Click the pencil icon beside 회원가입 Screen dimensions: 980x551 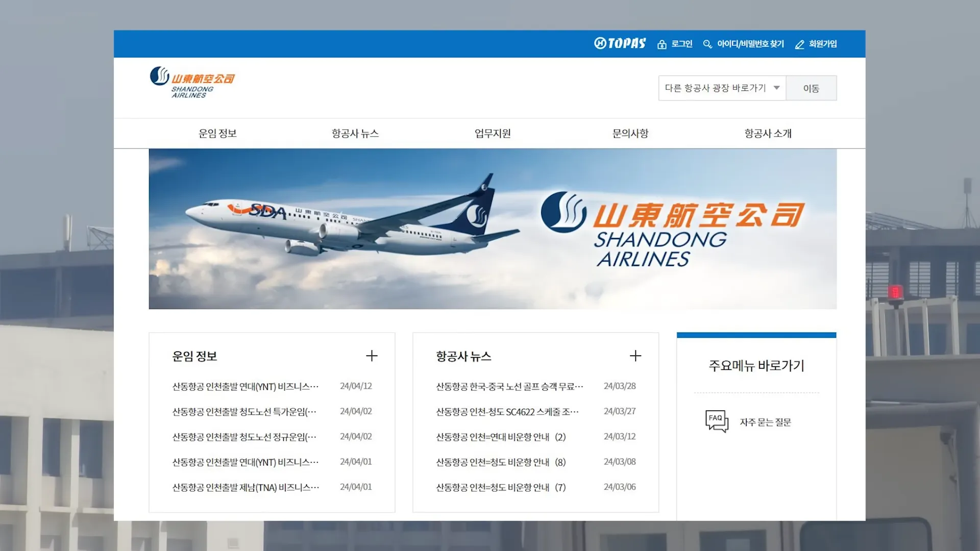point(799,44)
